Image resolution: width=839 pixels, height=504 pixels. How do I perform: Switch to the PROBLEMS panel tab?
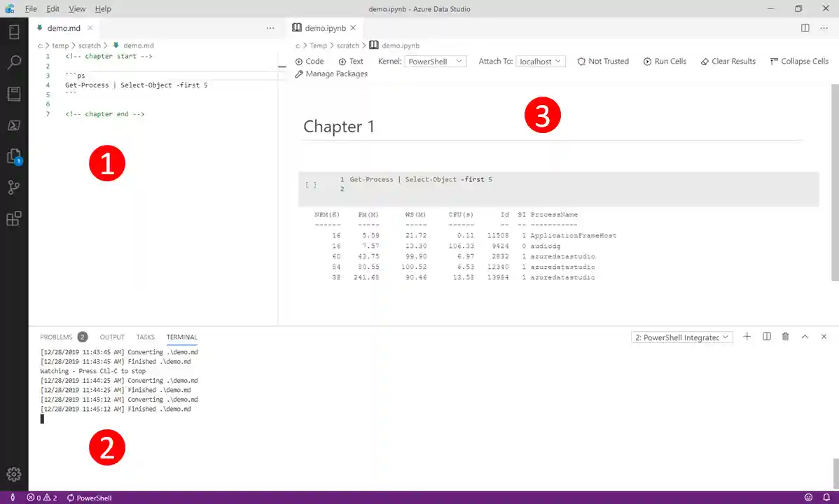point(56,337)
